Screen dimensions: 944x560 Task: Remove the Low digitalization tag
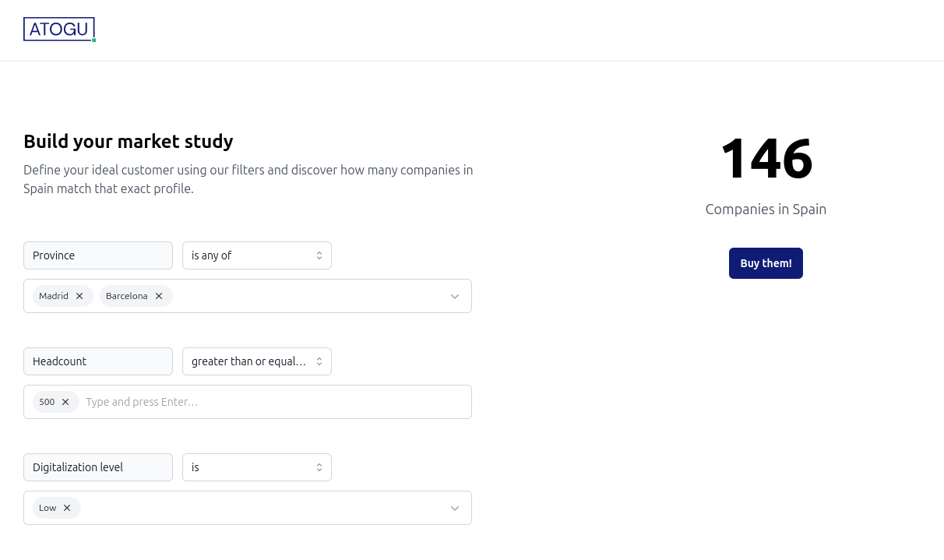67,508
